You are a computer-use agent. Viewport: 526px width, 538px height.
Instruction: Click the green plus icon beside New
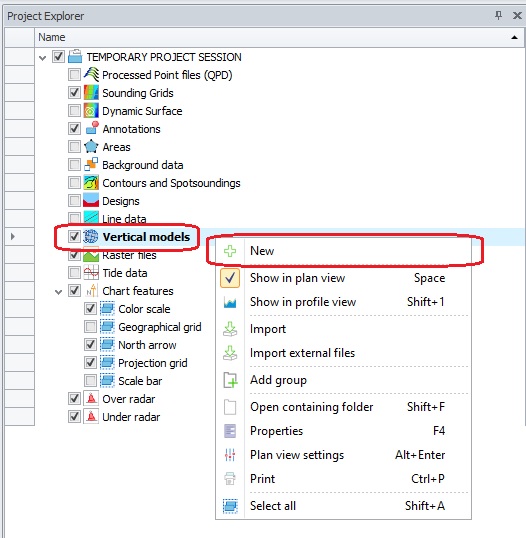[x=230, y=251]
